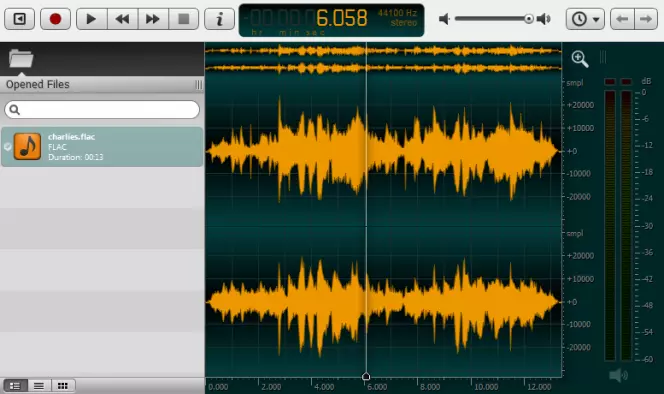This screenshot has width=664, height=394.
Task: Click the volume slider knob
Action: [528, 19]
